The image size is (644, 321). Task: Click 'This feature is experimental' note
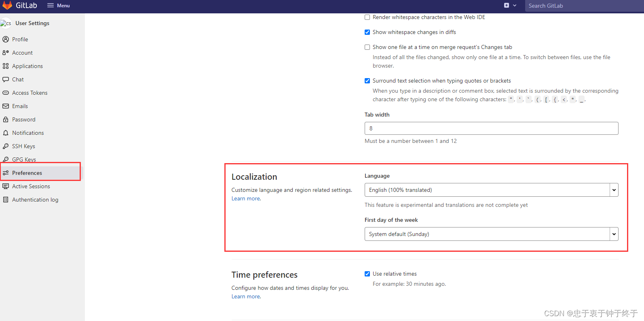pos(446,205)
